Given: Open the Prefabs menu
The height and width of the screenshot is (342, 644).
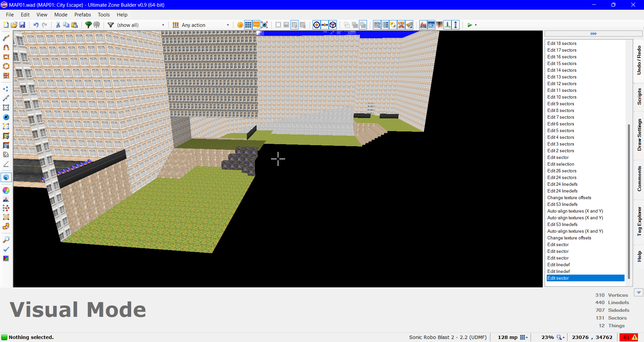Looking at the screenshot, I should (x=83, y=15).
